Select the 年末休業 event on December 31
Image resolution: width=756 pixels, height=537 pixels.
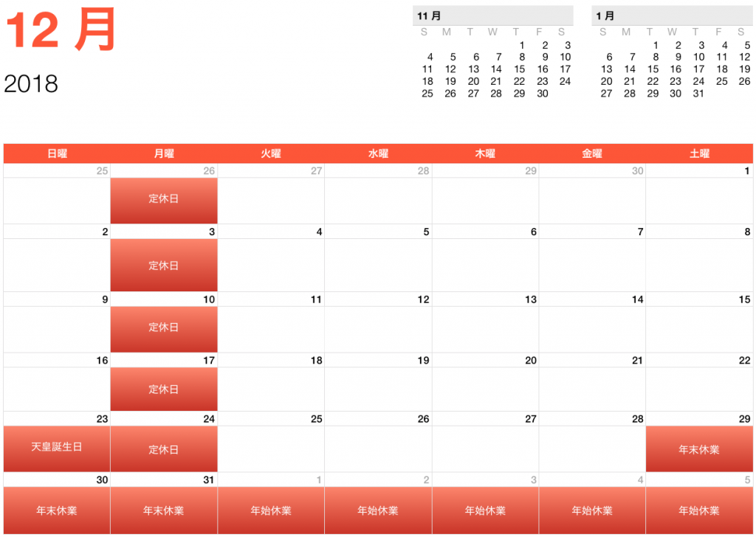pyautogui.click(x=164, y=510)
